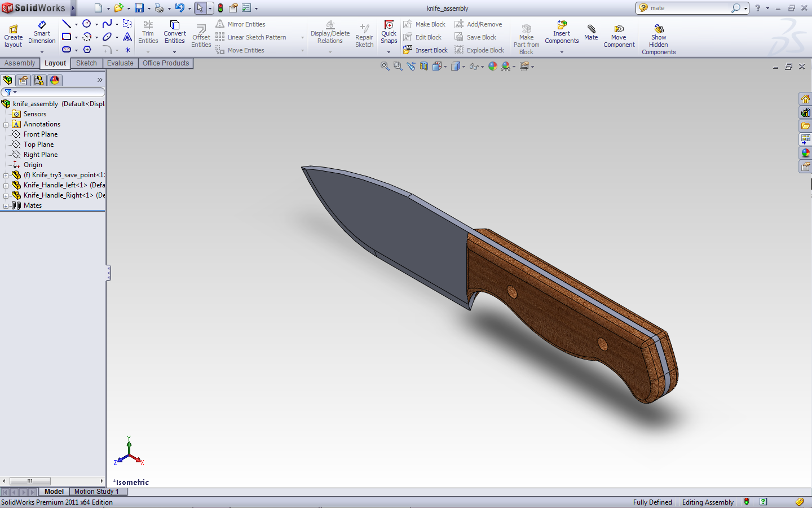812x508 pixels.
Task: Open the Custom Properties task pane tab
Action: 805,167
